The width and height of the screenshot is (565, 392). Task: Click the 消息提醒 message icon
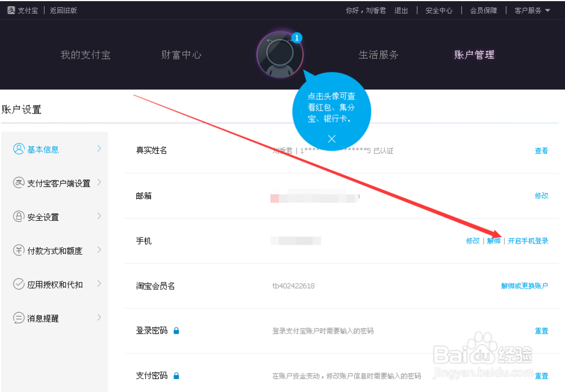pos(19,318)
